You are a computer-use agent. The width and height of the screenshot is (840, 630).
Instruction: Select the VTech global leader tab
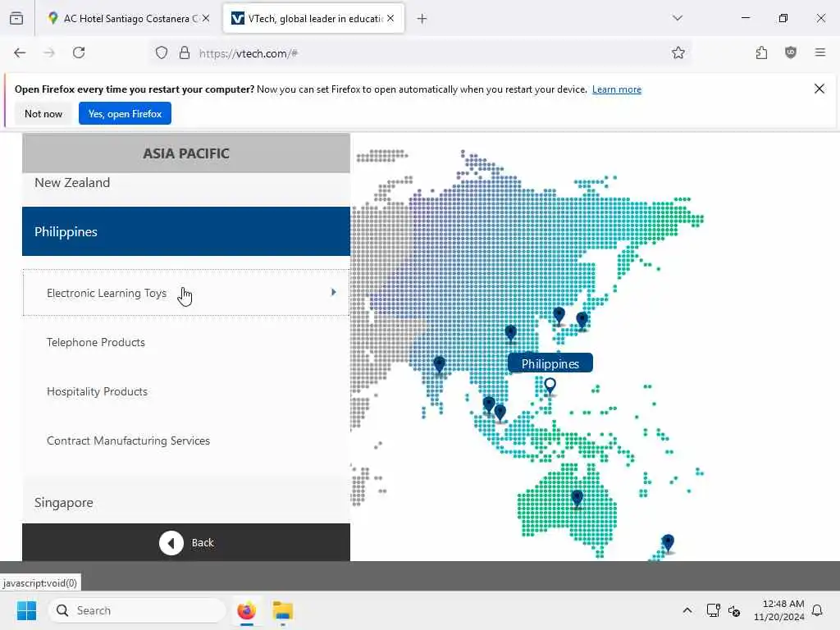click(313, 18)
